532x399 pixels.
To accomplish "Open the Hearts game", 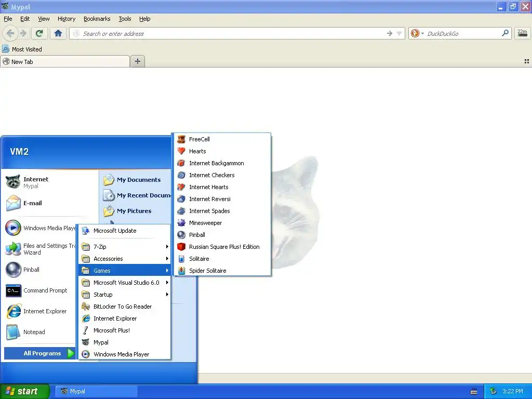I will click(x=222, y=151).
